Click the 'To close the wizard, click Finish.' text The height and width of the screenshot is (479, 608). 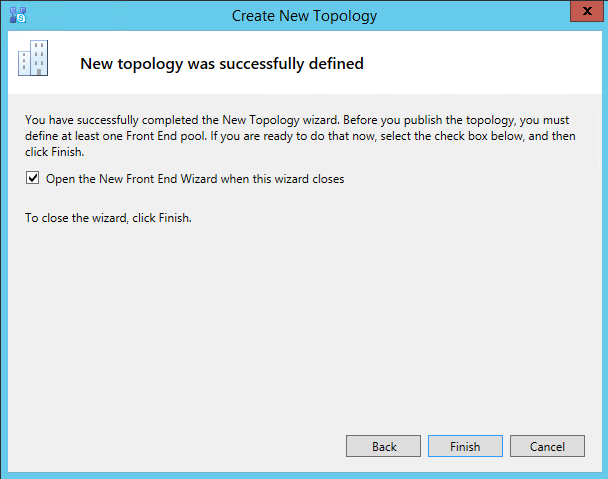pyautogui.click(x=108, y=218)
